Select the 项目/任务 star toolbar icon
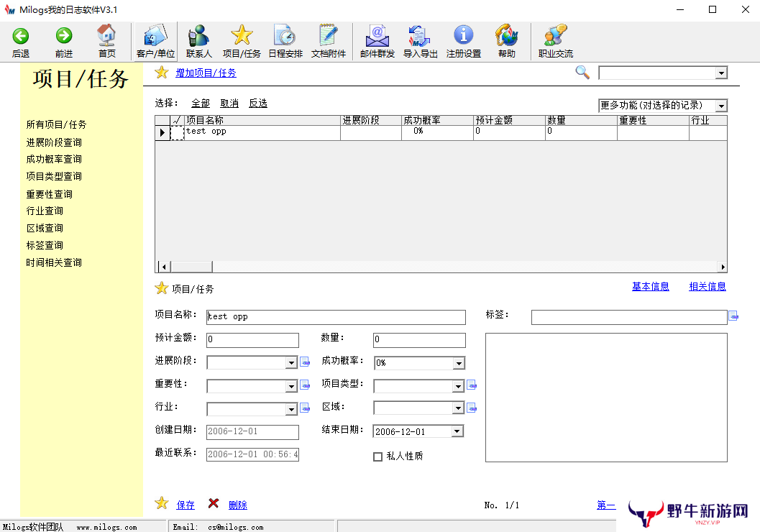This screenshot has width=760, height=532. (x=242, y=35)
